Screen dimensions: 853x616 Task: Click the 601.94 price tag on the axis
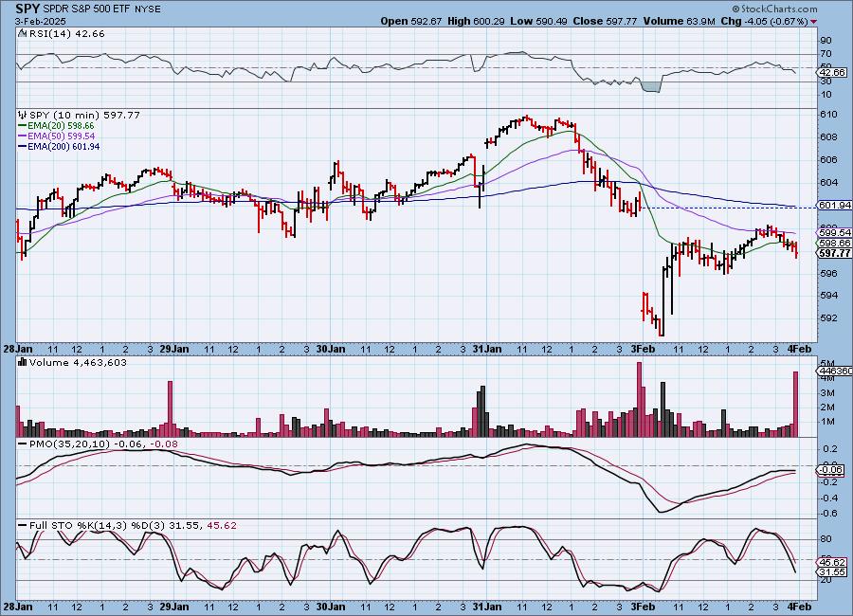click(x=834, y=205)
